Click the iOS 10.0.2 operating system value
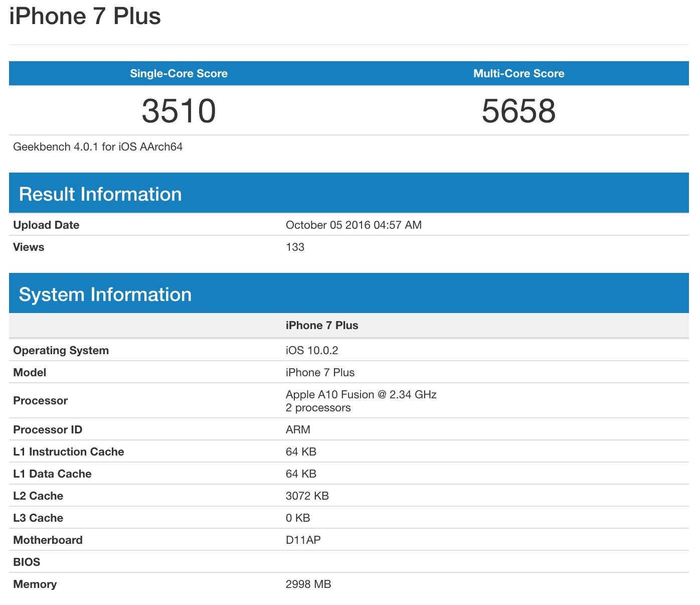Screen dimensions: 700x605 pyautogui.click(x=312, y=350)
